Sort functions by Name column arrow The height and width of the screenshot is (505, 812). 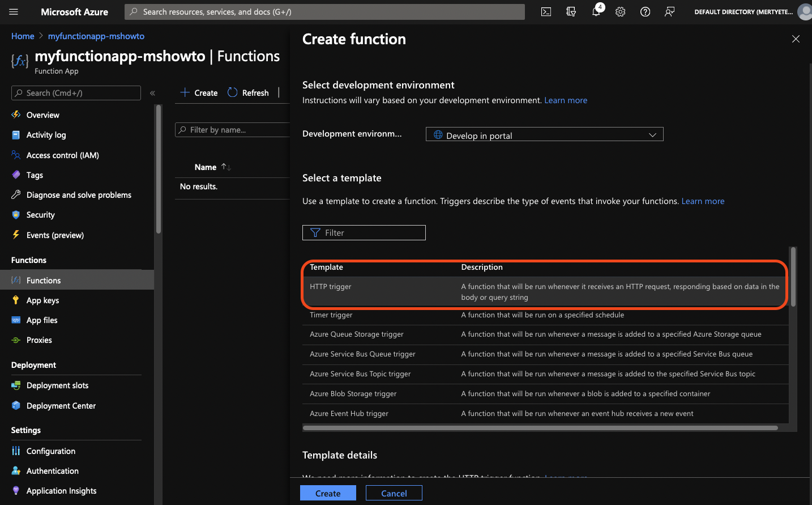tap(226, 167)
